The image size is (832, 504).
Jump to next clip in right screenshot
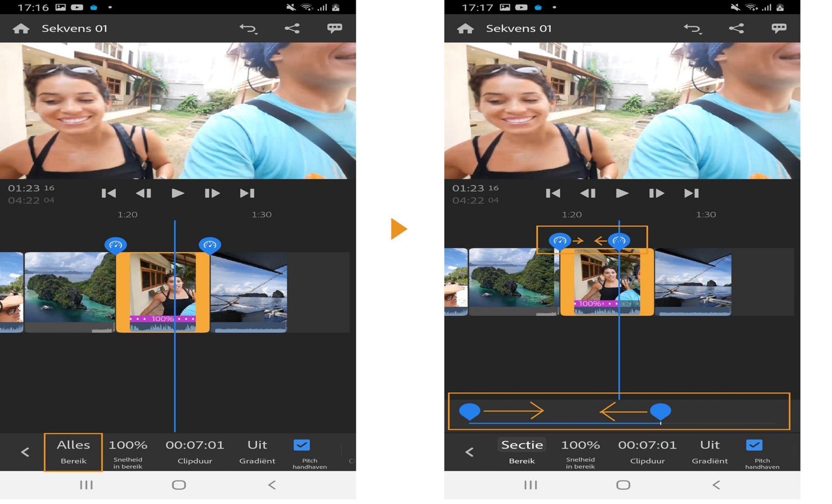pyautogui.click(x=691, y=193)
